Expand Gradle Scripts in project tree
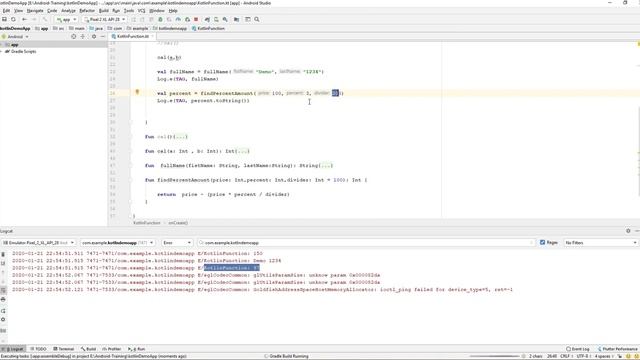 pyautogui.click(x=2, y=51)
